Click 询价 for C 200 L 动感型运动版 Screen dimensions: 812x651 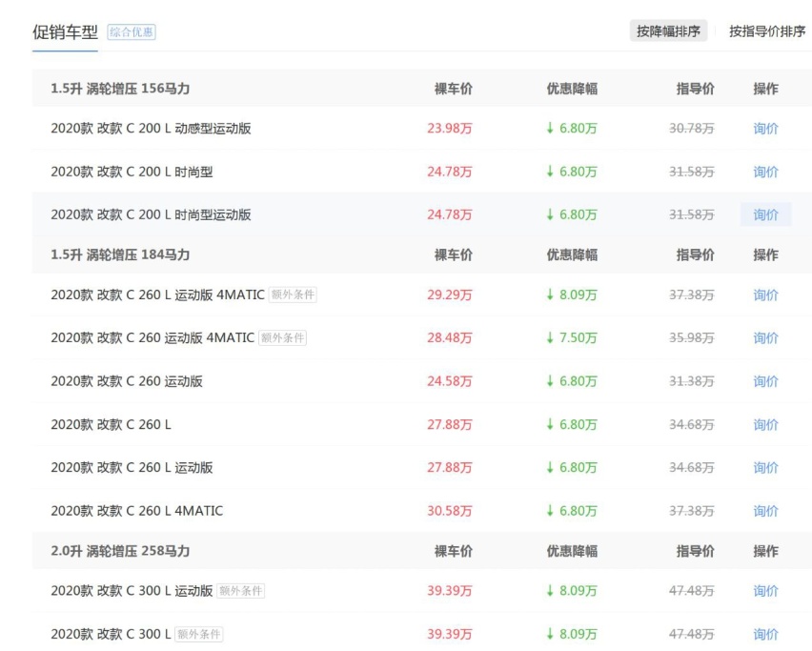(x=765, y=129)
